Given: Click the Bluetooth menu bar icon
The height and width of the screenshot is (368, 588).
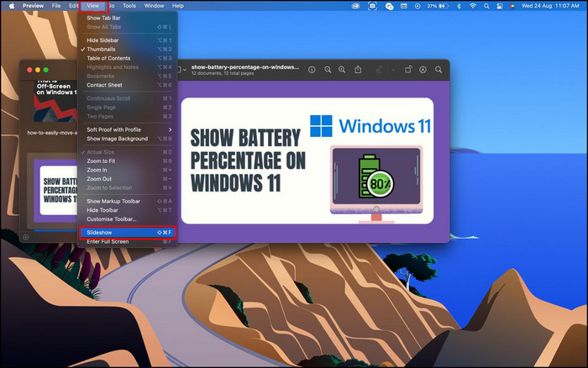Looking at the screenshot, I should pos(459,6).
